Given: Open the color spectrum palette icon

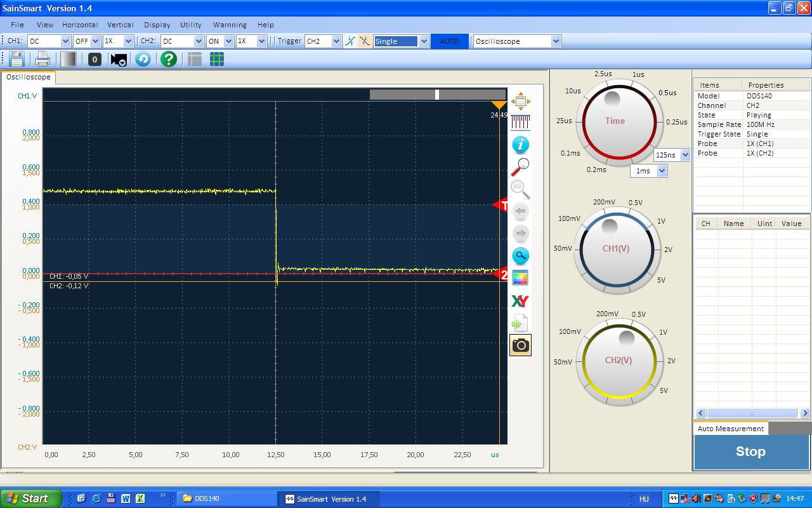Looking at the screenshot, I should pyautogui.click(x=520, y=277).
